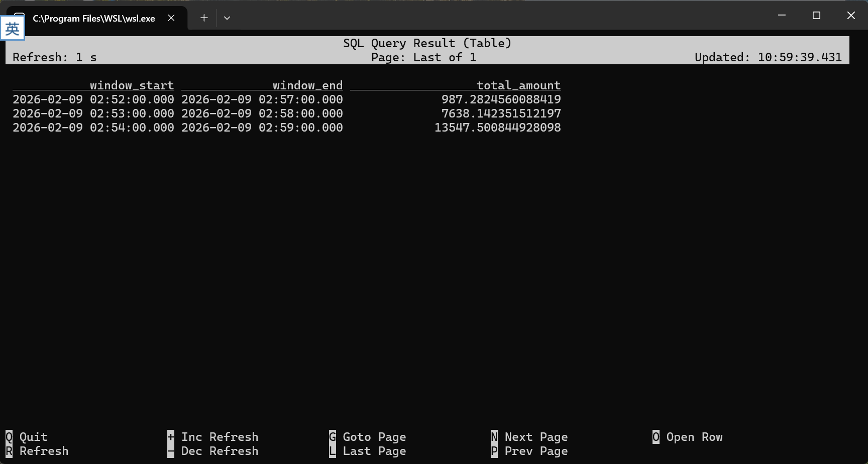Maximize the terminal window
Viewport: 868px width, 464px height.
click(x=816, y=16)
